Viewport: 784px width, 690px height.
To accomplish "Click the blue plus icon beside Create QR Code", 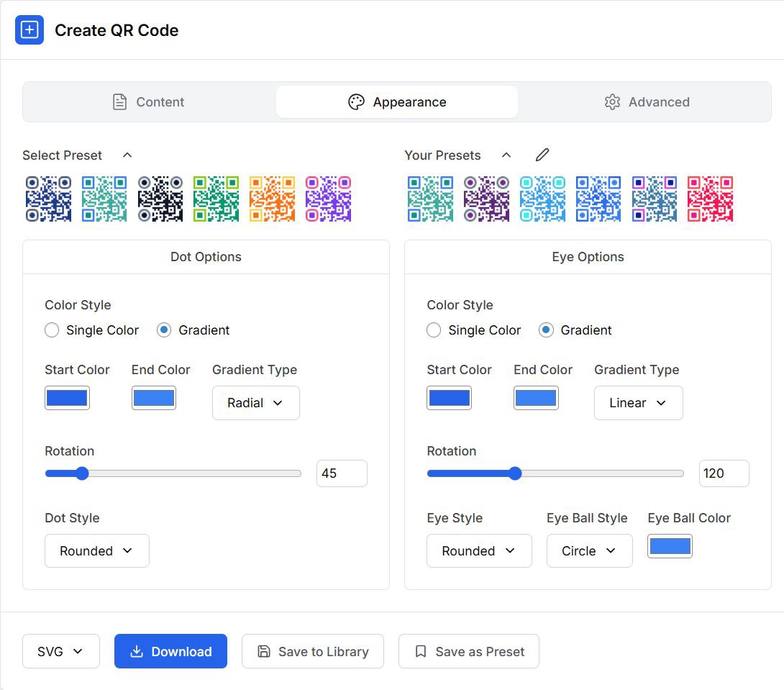I will tap(29, 30).
